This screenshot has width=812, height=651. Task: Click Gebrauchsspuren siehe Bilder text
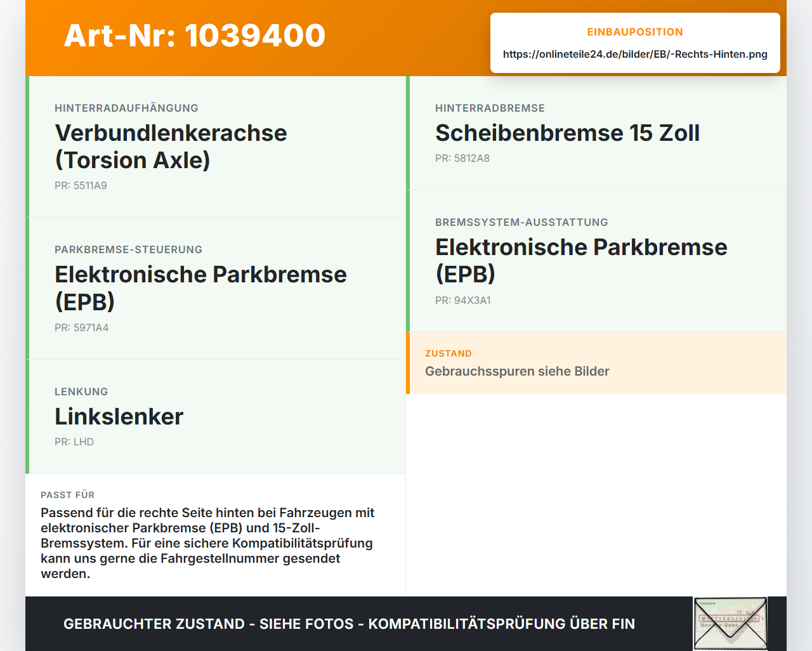tap(517, 371)
